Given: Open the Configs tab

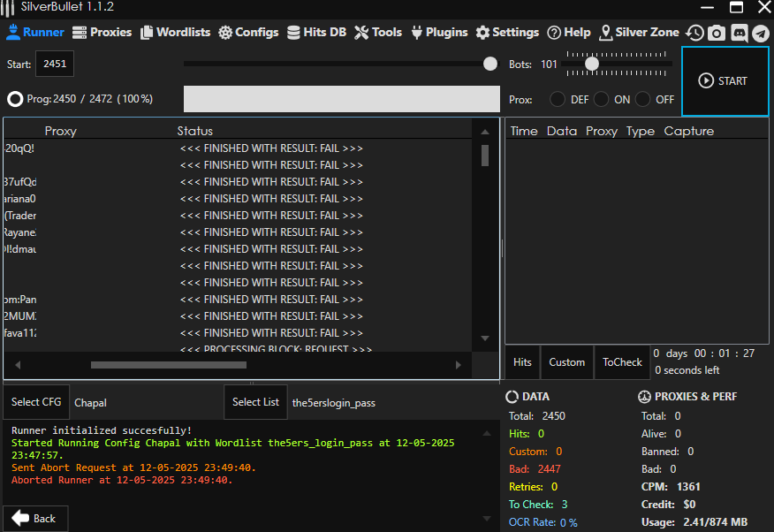Looking at the screenshot, I should coord(248,32).
